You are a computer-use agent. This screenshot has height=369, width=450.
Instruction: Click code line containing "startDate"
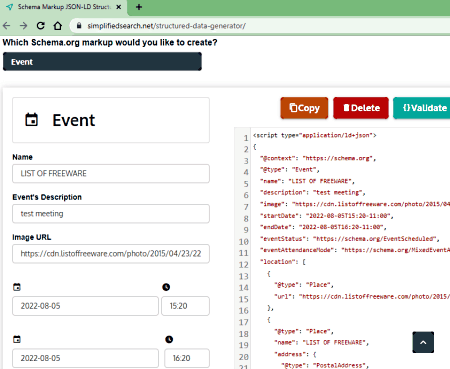pos(327,216)
